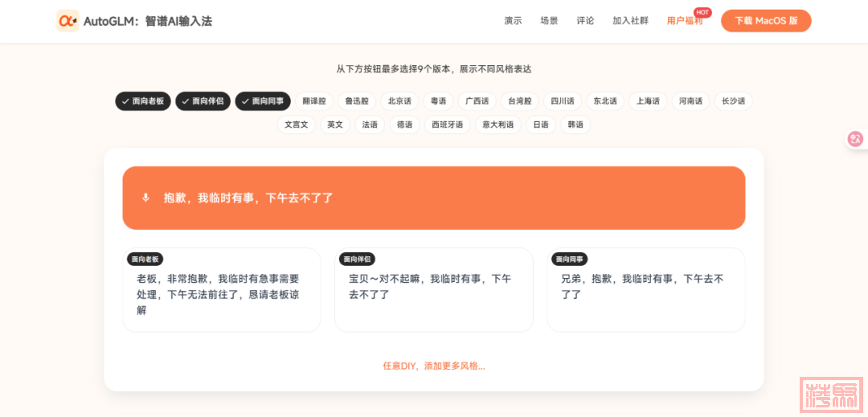Click the 下载 MacOS 版 button

pyautogui.click(x=766, y=21)
